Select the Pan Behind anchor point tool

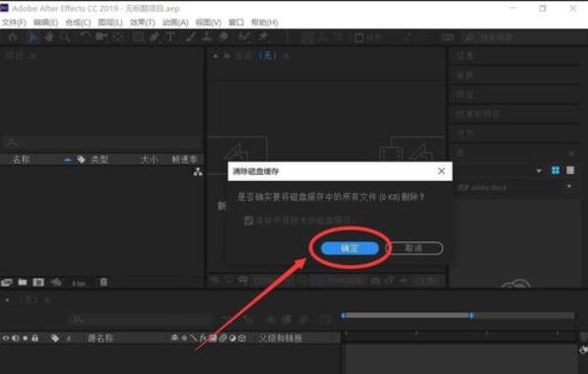point(118,37)
